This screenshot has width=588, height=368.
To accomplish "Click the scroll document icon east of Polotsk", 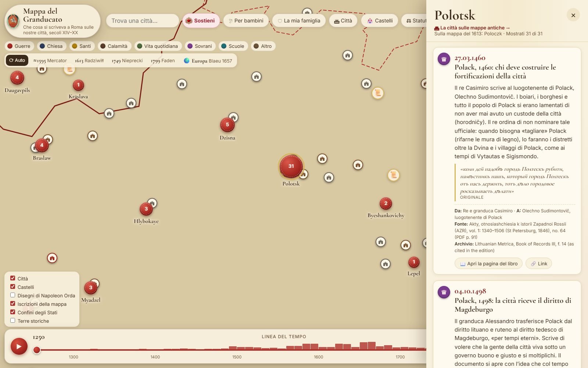I will (394, 175).
